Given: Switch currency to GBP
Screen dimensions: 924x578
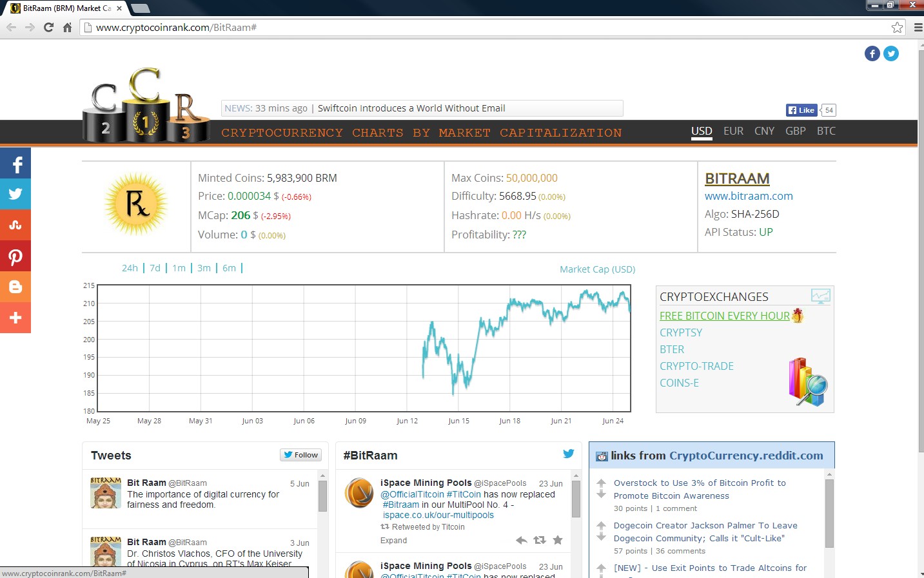Looking at the screenshot, I should 795,131.
